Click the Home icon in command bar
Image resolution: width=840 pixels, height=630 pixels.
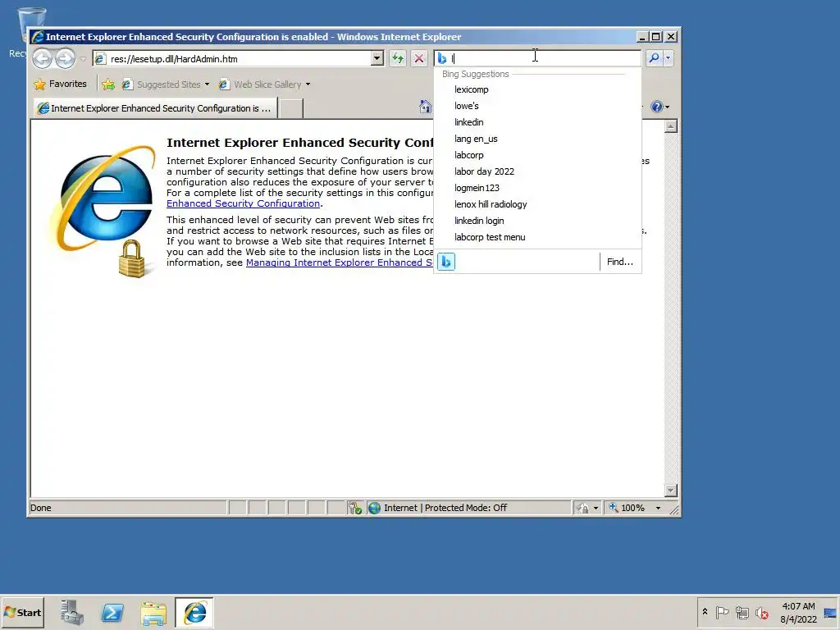[x=426, y=107]
